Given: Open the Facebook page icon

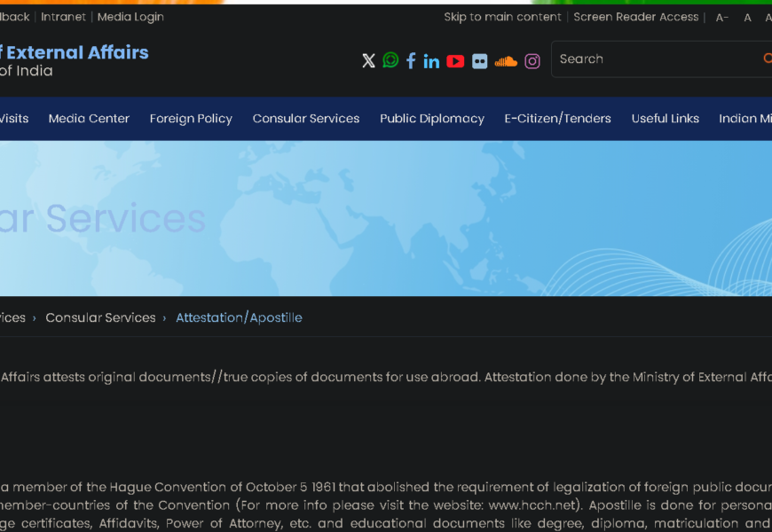Looking at the screenshot, I should [x=411, y=60].
